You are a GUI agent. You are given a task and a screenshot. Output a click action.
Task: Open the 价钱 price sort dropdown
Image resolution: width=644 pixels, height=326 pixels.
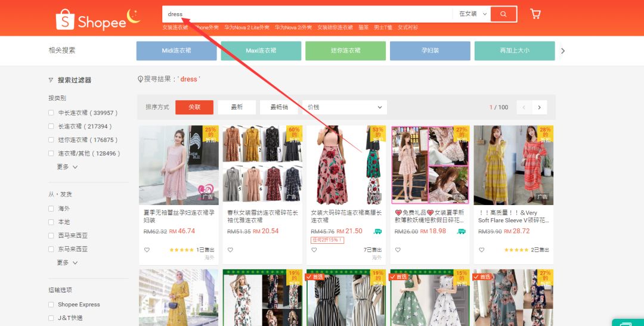point(345,107)
